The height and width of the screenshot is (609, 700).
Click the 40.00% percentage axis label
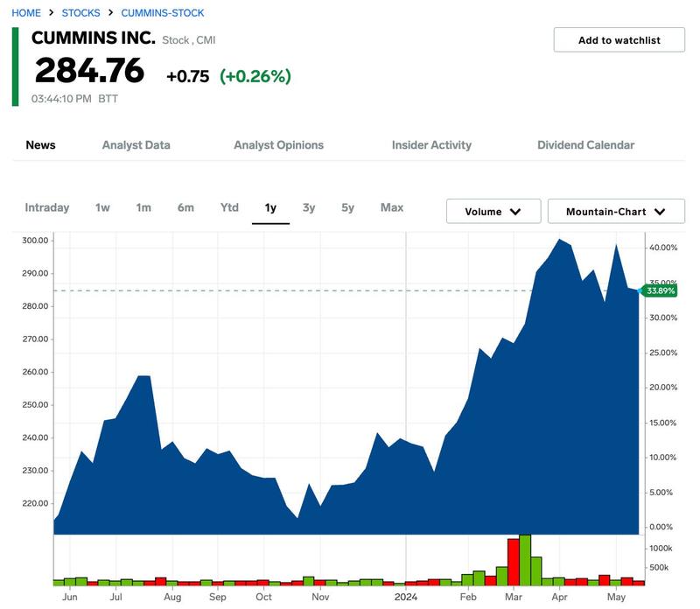663,248
